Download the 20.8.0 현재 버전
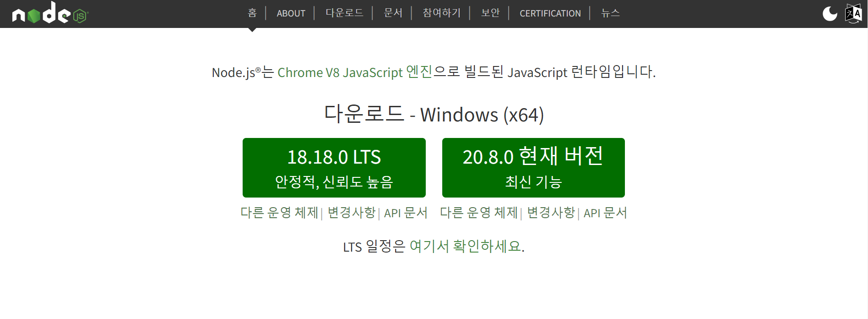The image size is (868, 319). 533,168
